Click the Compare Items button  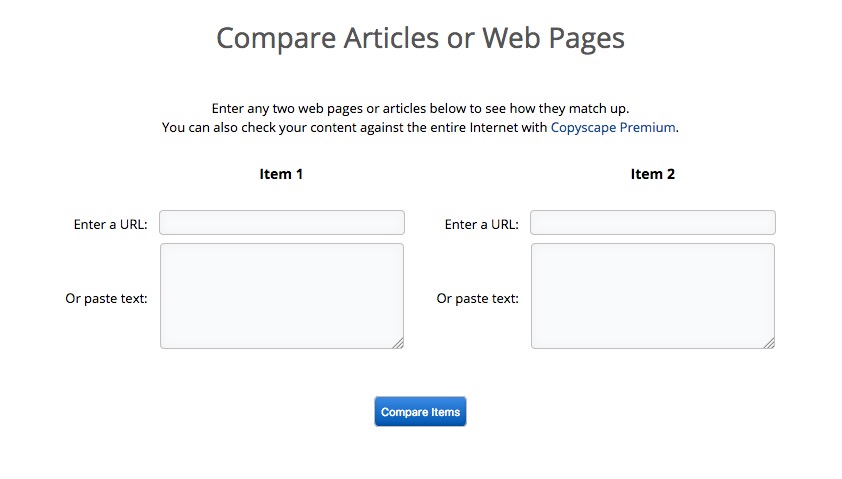pyautogui.click(x=420, y=412)
